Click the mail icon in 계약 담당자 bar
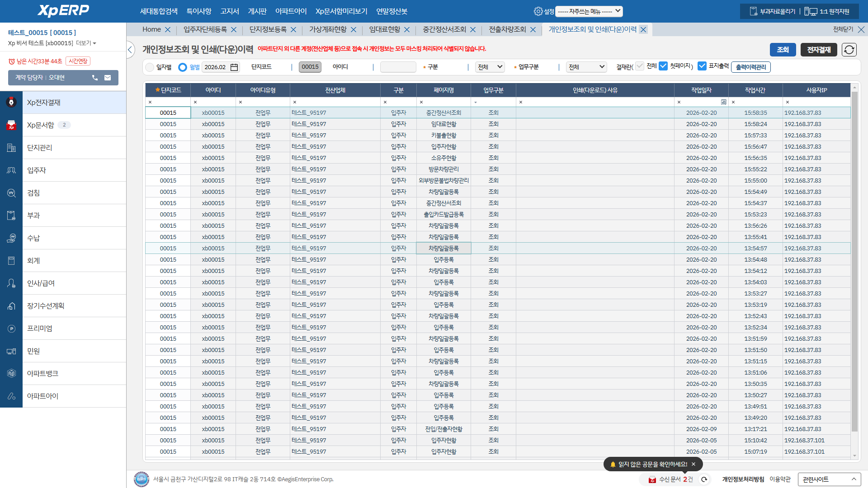The width and height of the screenshot is (868, 488). click(108, 78)
